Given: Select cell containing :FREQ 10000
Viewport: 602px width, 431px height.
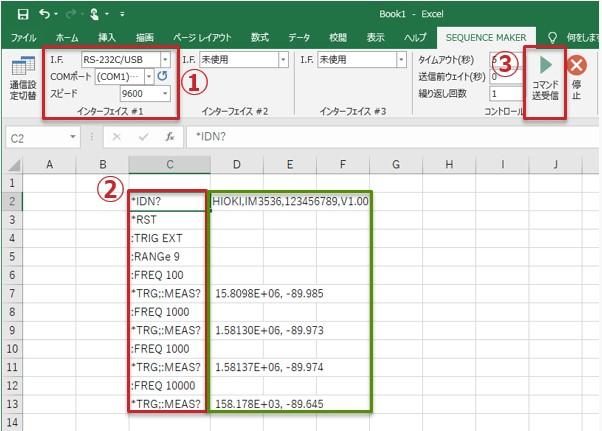Looking at the screenshot, I should click(x=168, y=386).
